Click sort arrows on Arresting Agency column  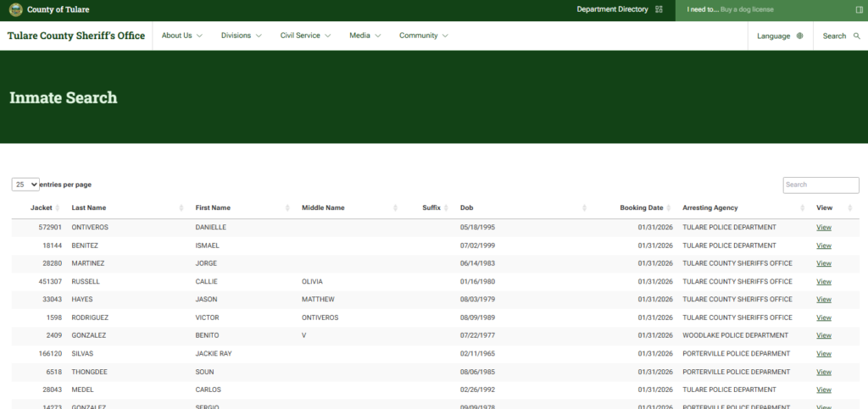[803, 208]
